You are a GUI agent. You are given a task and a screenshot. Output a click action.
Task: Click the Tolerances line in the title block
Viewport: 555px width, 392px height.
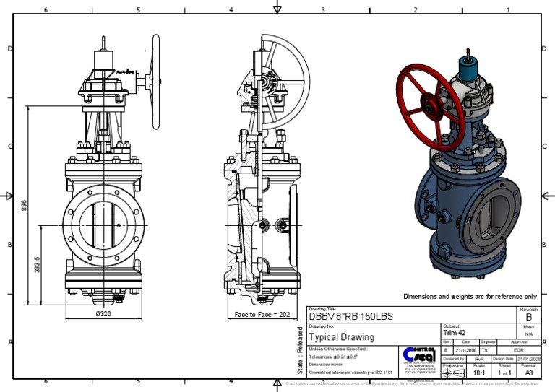coord(333,357)
